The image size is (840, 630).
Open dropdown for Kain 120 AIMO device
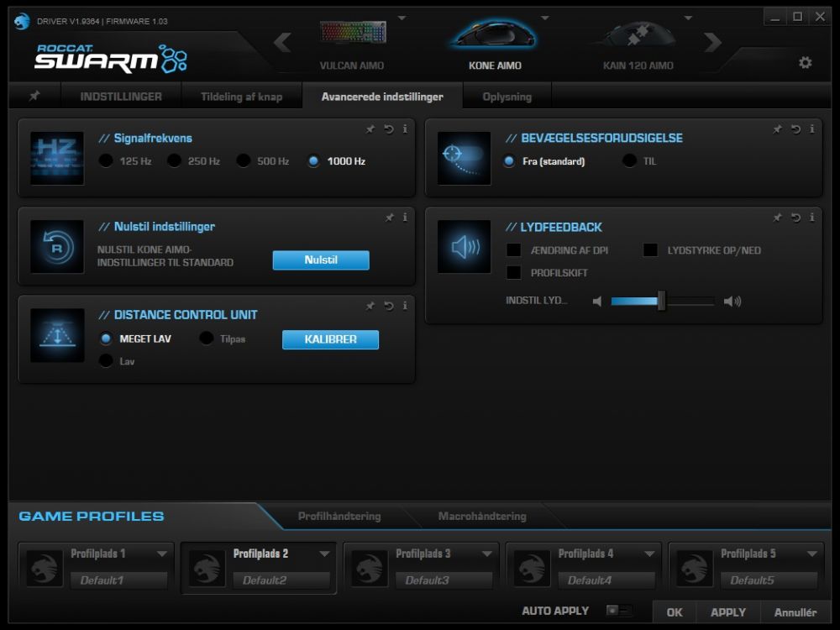pyautogui.click(x=689, y=18)
